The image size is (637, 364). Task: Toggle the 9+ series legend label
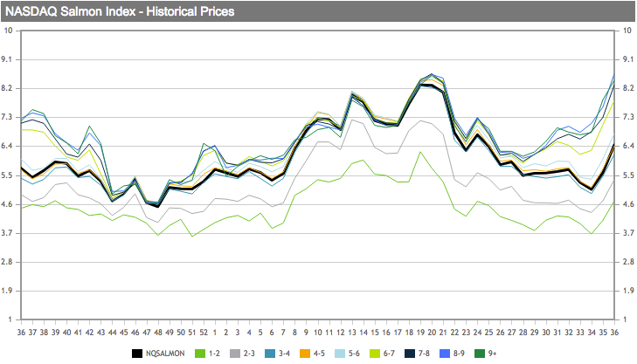point(492,354)
